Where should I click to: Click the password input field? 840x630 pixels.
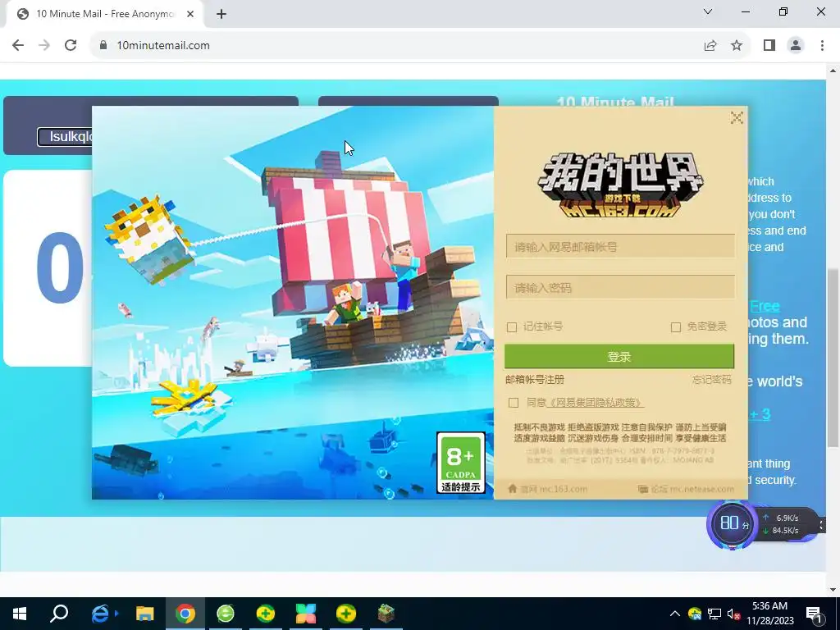click(620, 287)
